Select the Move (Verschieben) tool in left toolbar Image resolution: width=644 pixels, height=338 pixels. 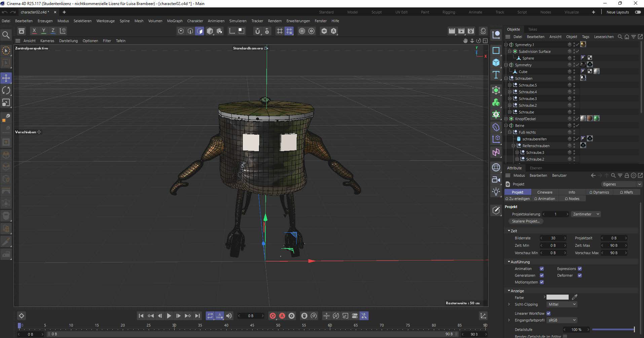click(6, 78)
